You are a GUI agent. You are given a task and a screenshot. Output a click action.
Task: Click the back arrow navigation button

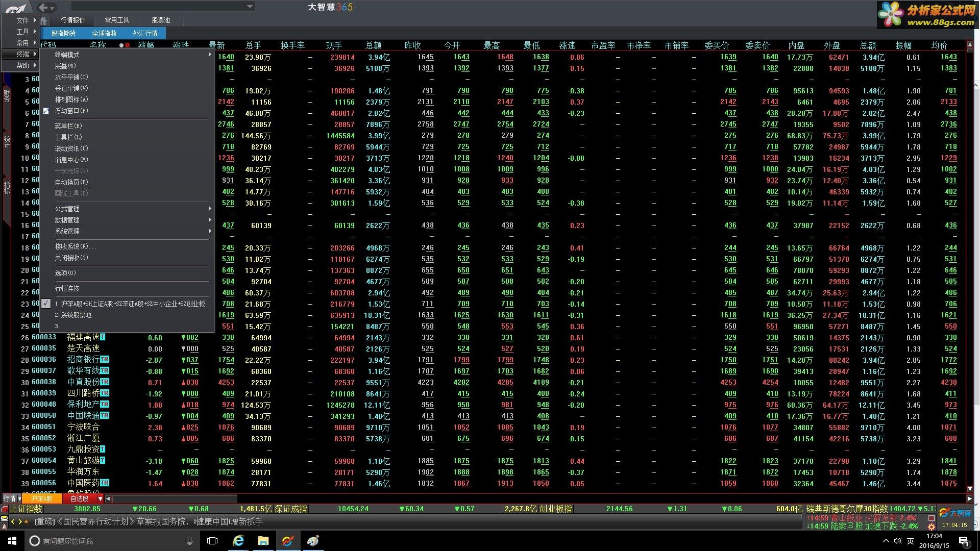[x=43, y=7]
